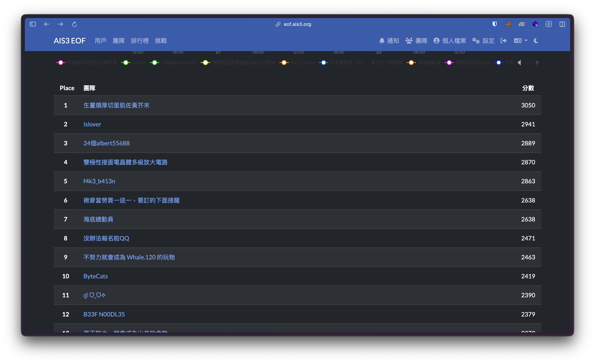The width and height of the screenshot is (595, 364).
Task: Open 挑戰 challenges menu item
Action: click(161, 41)
